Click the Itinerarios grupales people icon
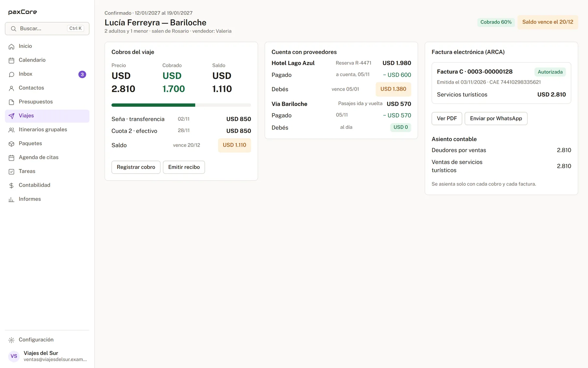Image resolution: width=588 pixels, height=368 pixels. 11,130
